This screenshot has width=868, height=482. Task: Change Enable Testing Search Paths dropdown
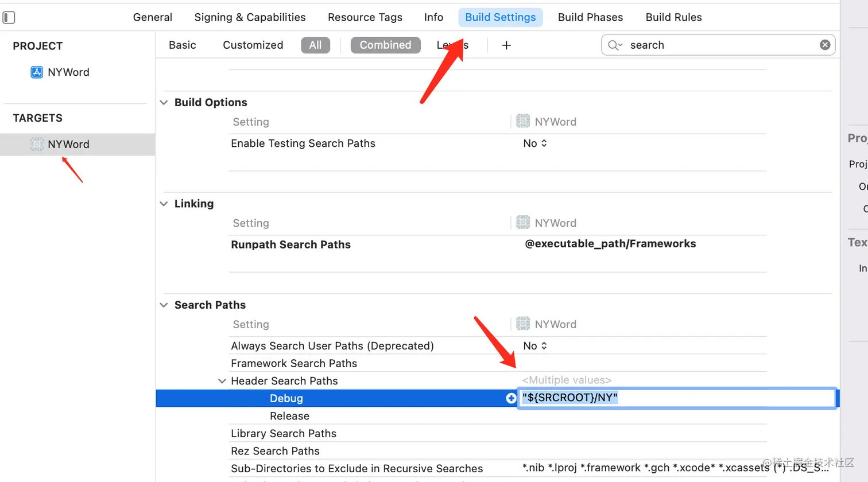click(535, 143)
